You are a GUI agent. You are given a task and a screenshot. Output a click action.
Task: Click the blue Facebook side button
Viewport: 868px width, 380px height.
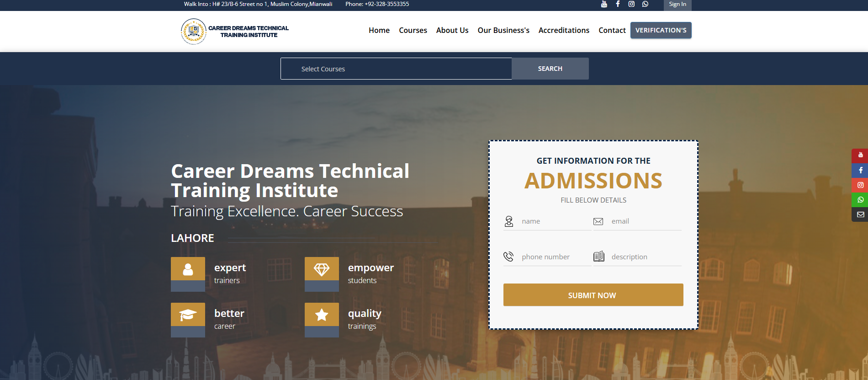(860, 170)
